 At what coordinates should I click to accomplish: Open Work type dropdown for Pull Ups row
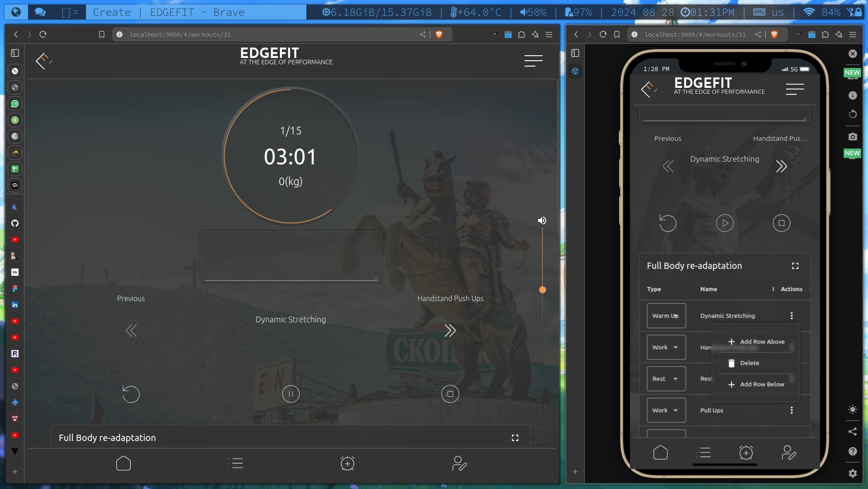pyautogui.click(x=666, y=410)
